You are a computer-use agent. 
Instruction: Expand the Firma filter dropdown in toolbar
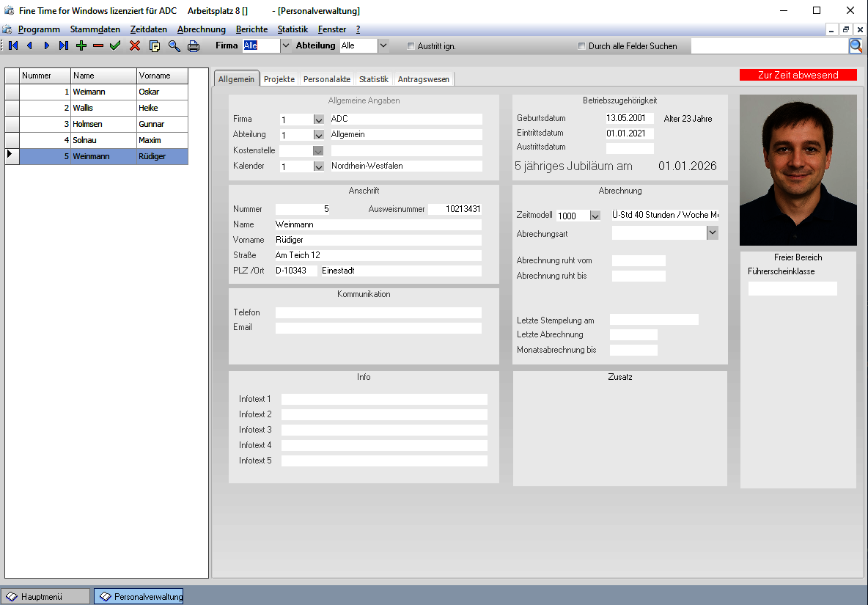tap(286, 45)
